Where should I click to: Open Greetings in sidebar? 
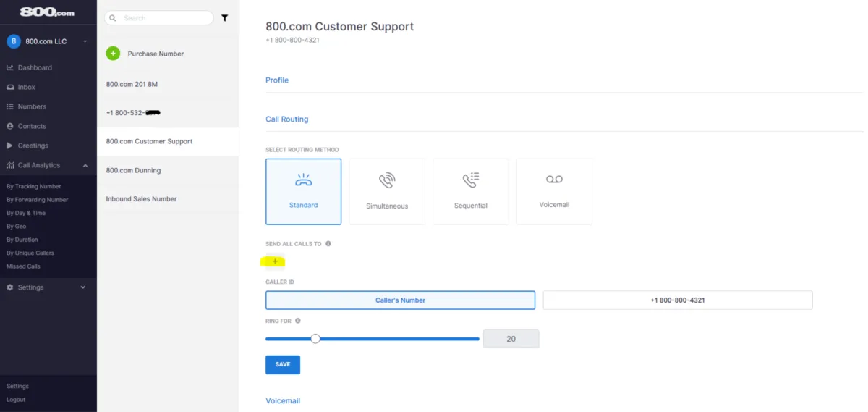point(33,146)
